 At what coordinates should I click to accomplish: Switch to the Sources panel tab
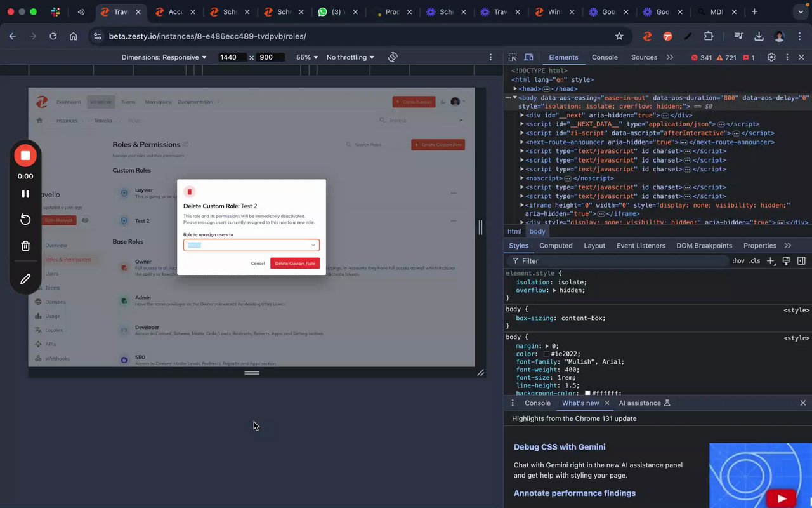coord(644,57)
